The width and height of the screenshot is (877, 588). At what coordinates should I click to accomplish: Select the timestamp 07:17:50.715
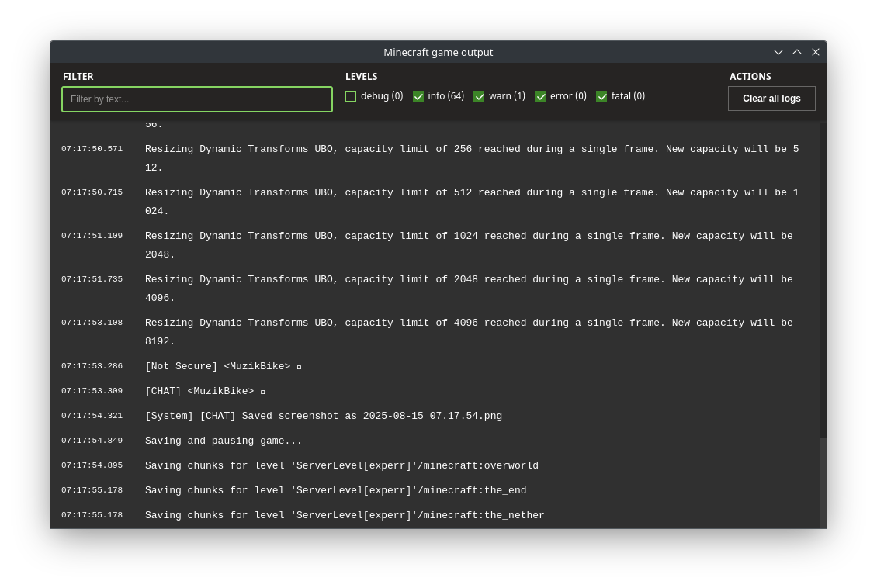[x=92, y=192]
